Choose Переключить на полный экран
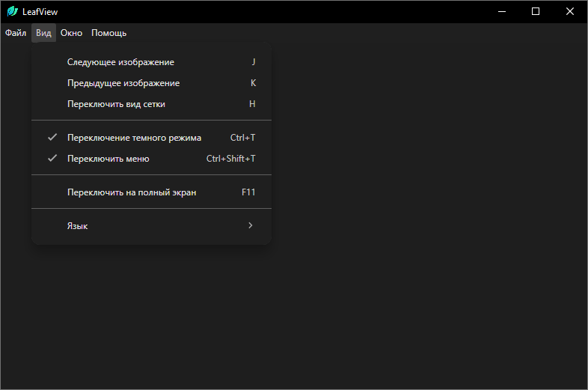Viewport: 588px width, 390px height. coord(132,192)
